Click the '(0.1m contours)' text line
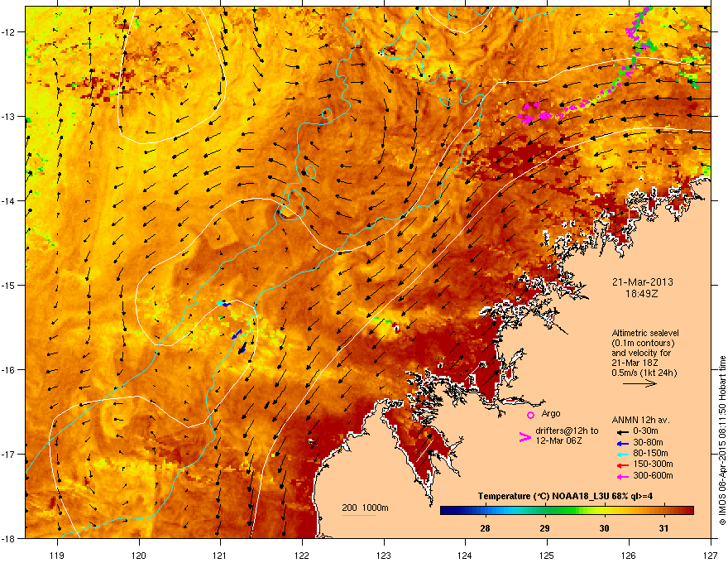The height and width of the screenshot is (563, 728). (643, 343)
